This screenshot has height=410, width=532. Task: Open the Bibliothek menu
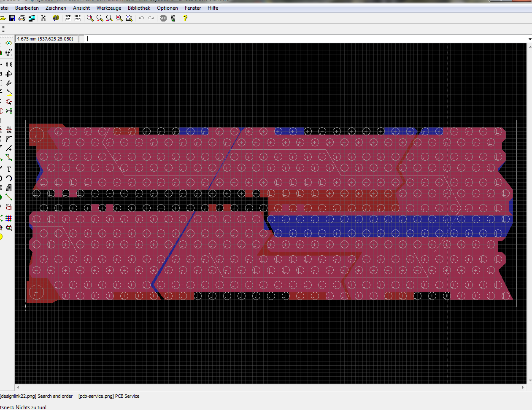click(139, 8)
